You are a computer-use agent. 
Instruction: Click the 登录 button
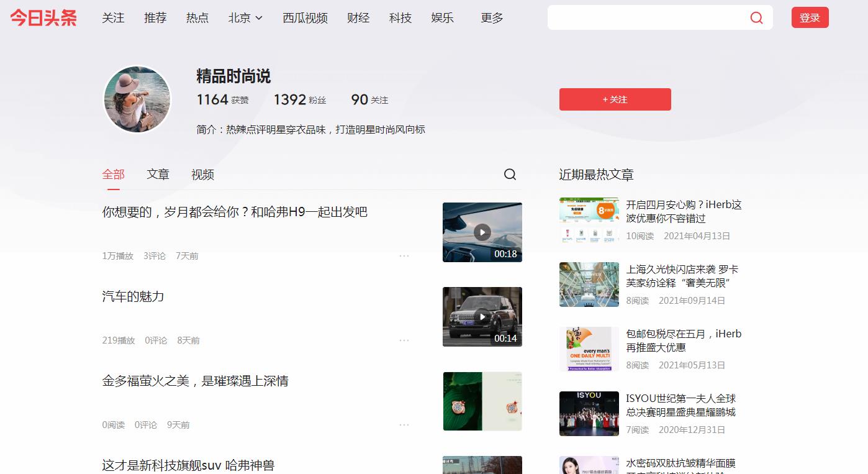(x=810, y=17)
